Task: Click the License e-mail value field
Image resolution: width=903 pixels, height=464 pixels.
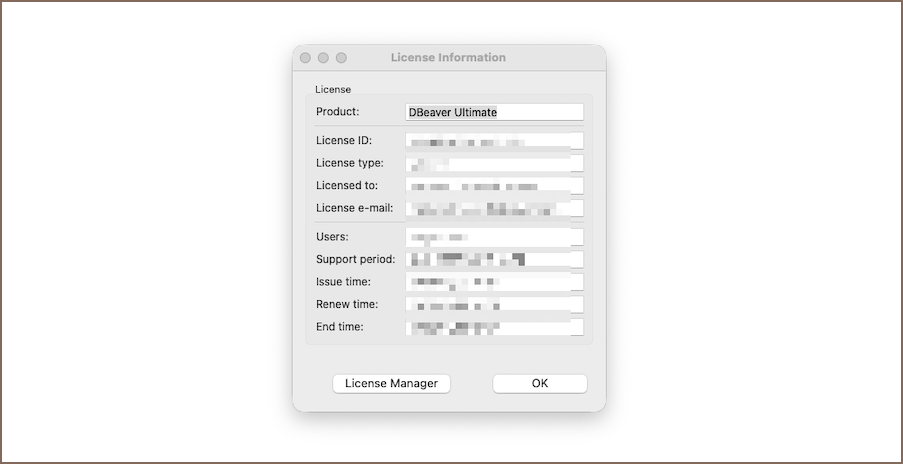Action: coord(494,208)
